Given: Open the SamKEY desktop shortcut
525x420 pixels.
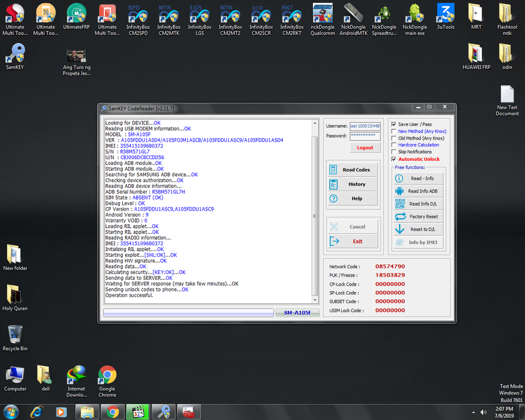Looking at the screenshot, I should (15, 57).
